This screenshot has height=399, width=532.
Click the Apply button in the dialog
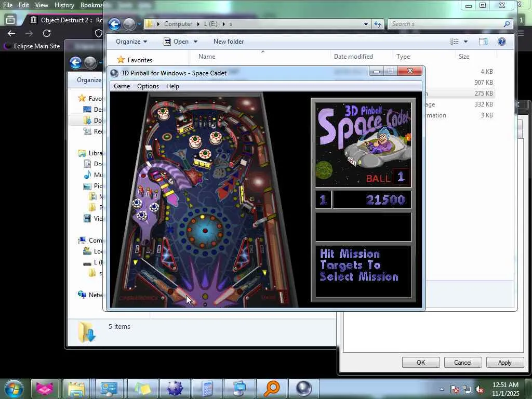click(505, 362)
